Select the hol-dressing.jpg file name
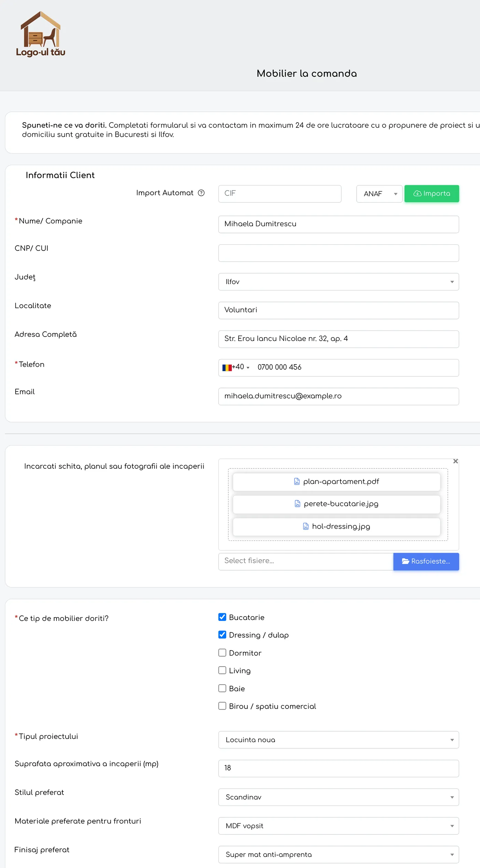This screenshot has height=868, width=480. coord(341,526)
